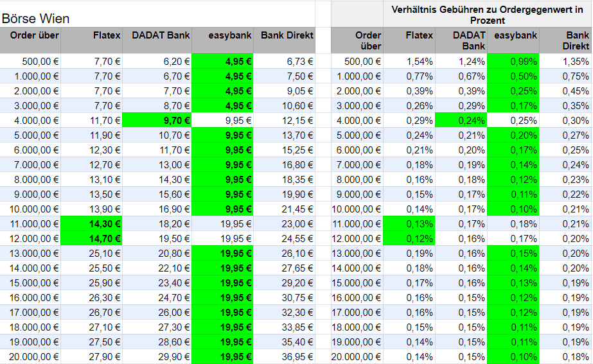Select the 29,90 € DADAT Bank cell
593x364 pixels.
point(157,356)
